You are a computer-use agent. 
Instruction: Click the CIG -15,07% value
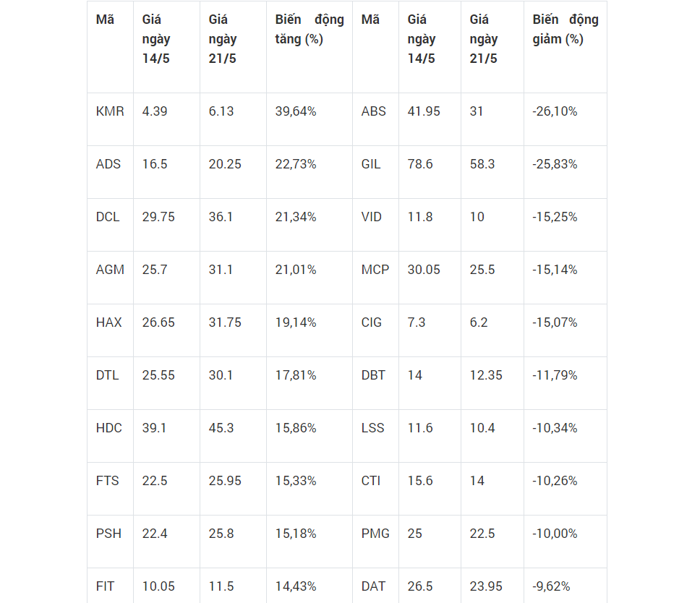tap(555, 322)
